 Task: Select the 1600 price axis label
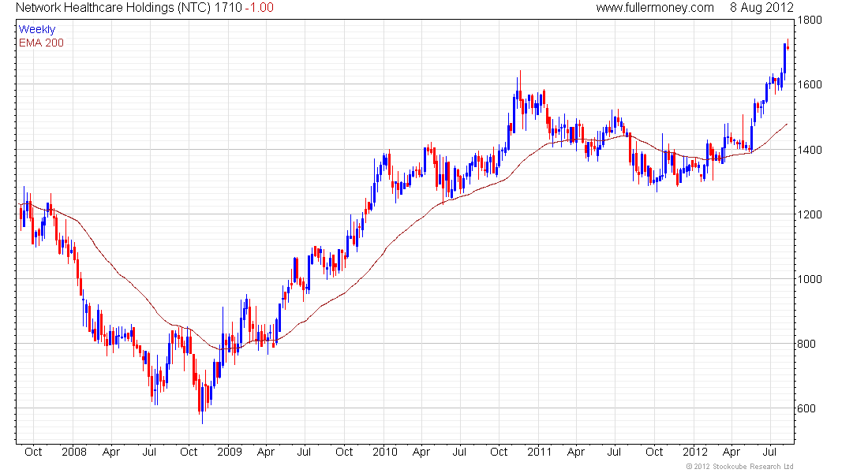coord(810,84)
